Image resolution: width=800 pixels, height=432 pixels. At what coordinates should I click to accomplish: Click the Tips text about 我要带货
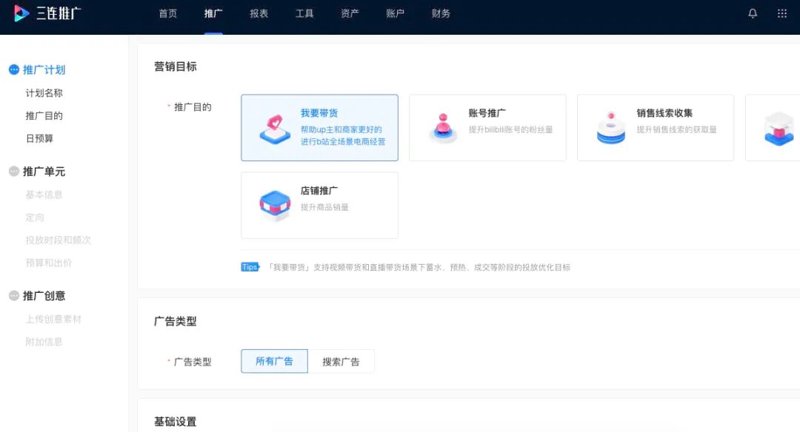(419, 267)
